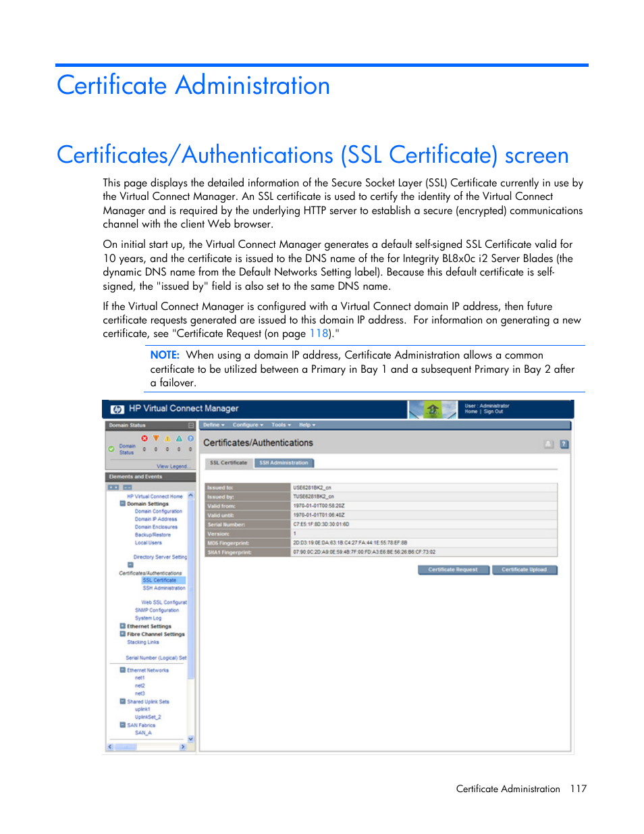Screen dimensions: 644x834
Task: Open Directory Server Settings in tree
Action: pos(160,557)
